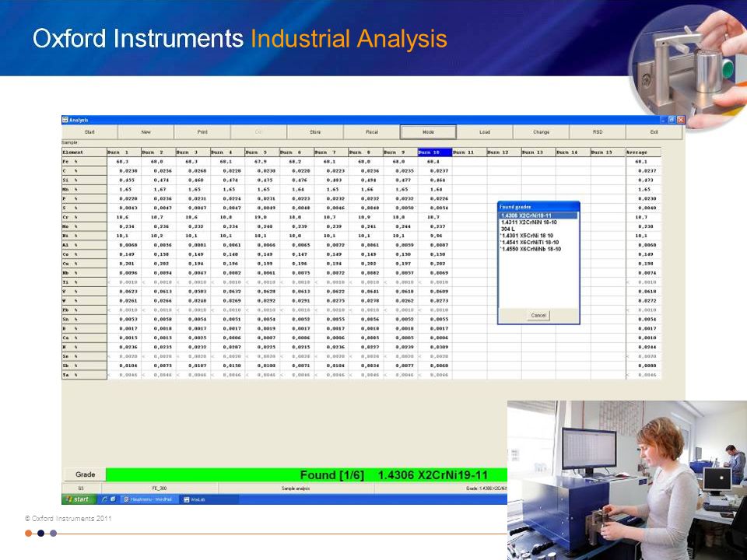The height and width of the screenshot is (560, 747).
Task: Minimize the Analysis window
Action: point(663,120)
